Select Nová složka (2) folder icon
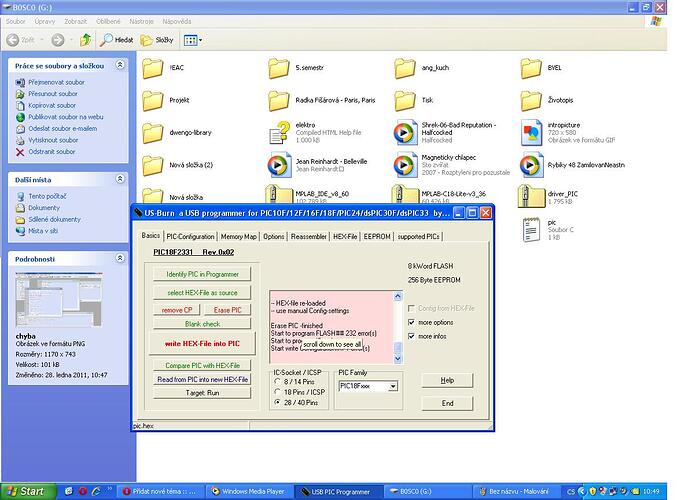The height and width of the screenshot is (500, 677). [152, 165]
